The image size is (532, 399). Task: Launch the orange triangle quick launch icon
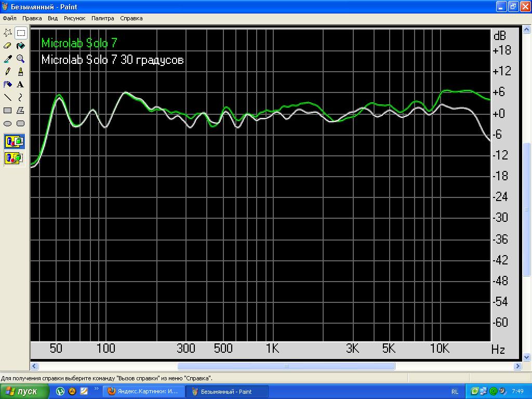[72, 392]
